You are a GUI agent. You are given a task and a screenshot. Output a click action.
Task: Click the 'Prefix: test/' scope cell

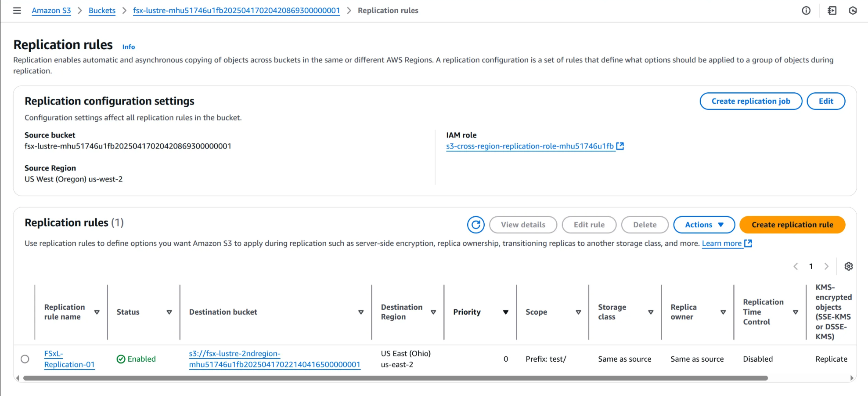click(546, 359)
